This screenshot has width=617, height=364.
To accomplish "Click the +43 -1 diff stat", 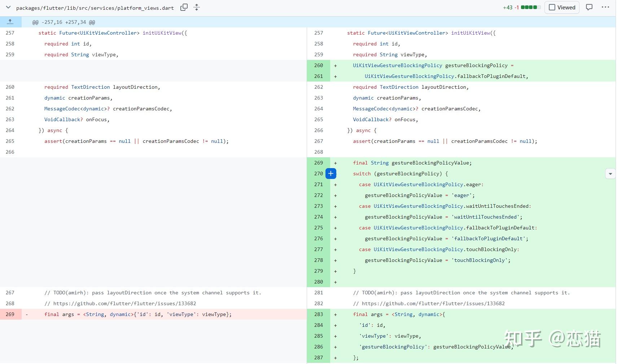I will 511,7.
